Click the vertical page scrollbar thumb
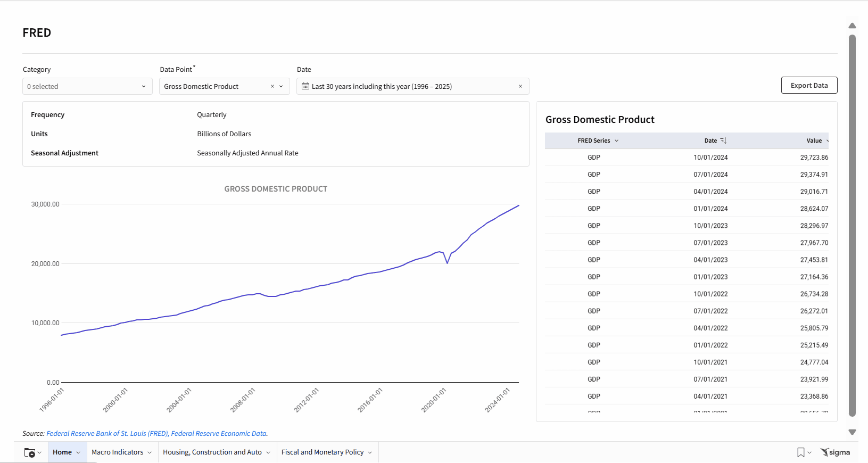868x463 pixels. 852,224
